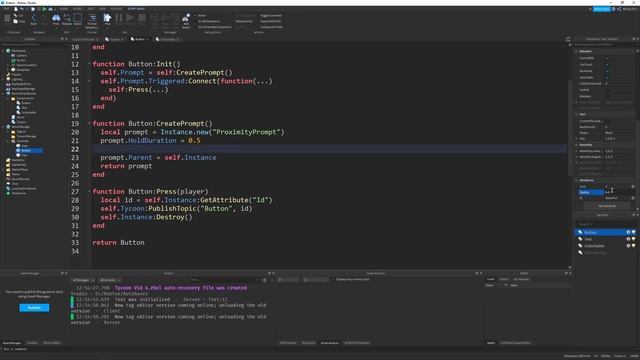Toggle the CanTouch checkbox in Properties
Viewport: 640px width, 360px height.
tap(607, 64)
